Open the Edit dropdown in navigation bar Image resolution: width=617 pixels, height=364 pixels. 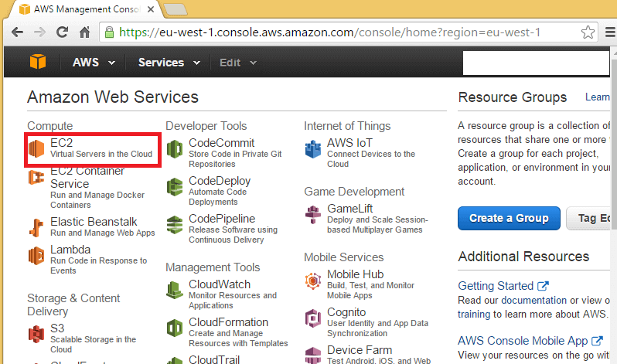tap(238, 63)
